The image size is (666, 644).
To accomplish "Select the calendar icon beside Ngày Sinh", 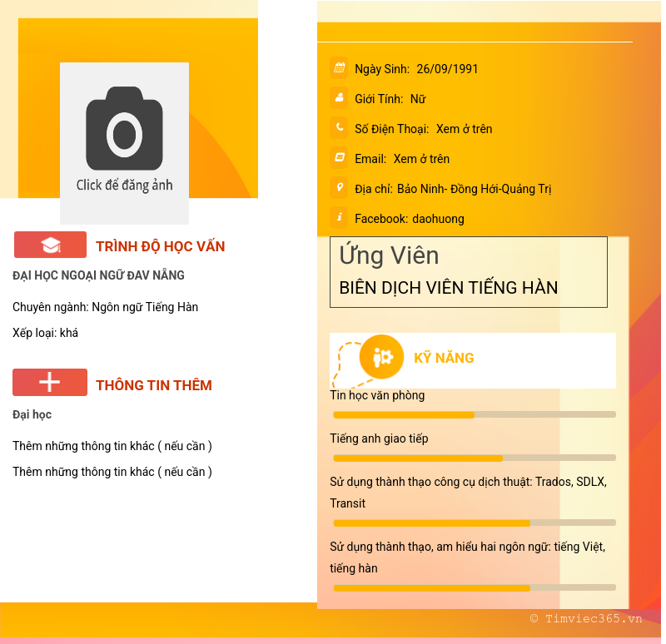I will (x=338, y=68).
